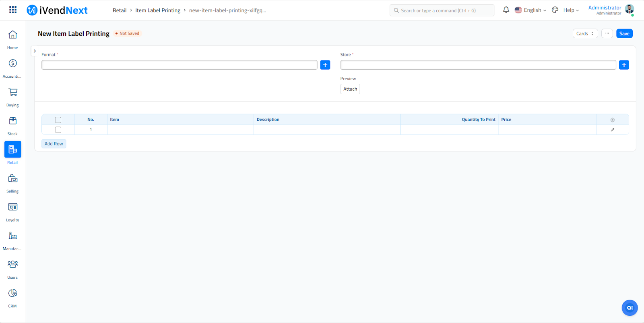This screenshot has height=323, width=644.
Task: Tick the select-all checkbox in table header
Action: [58, 120]
